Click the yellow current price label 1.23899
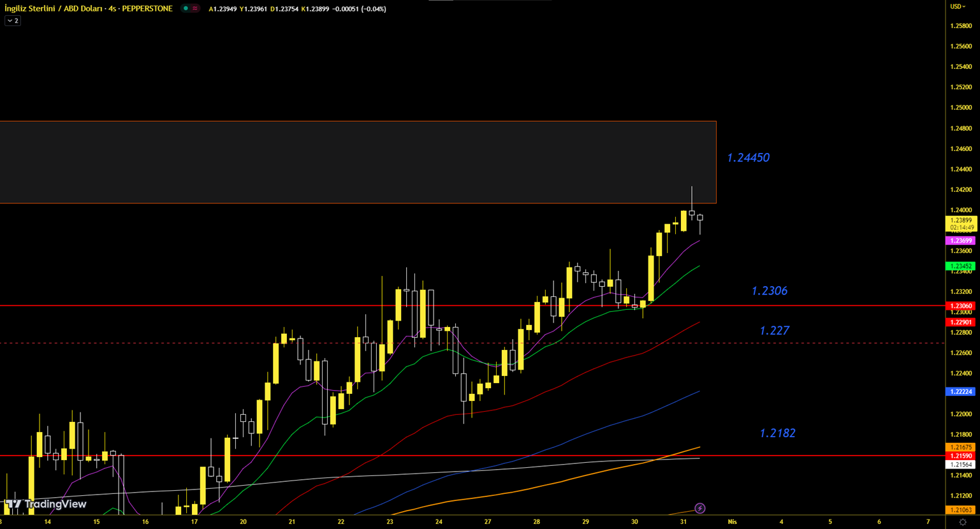The image size is (980, 529). point(961,224)
